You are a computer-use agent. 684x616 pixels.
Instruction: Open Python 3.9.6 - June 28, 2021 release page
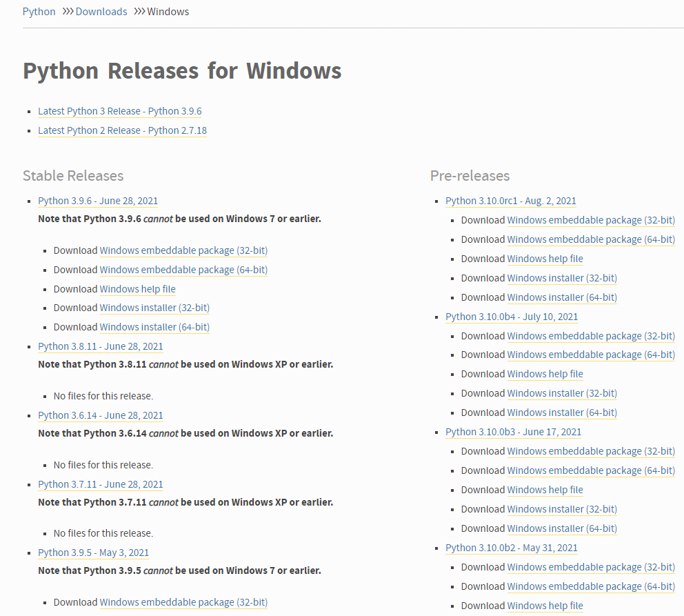click(98, 201)
